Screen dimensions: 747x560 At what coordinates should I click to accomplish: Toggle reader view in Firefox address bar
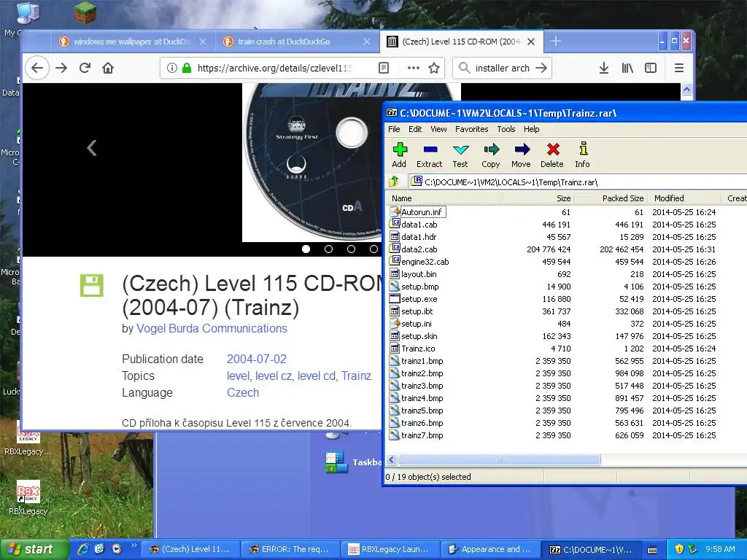384,68
